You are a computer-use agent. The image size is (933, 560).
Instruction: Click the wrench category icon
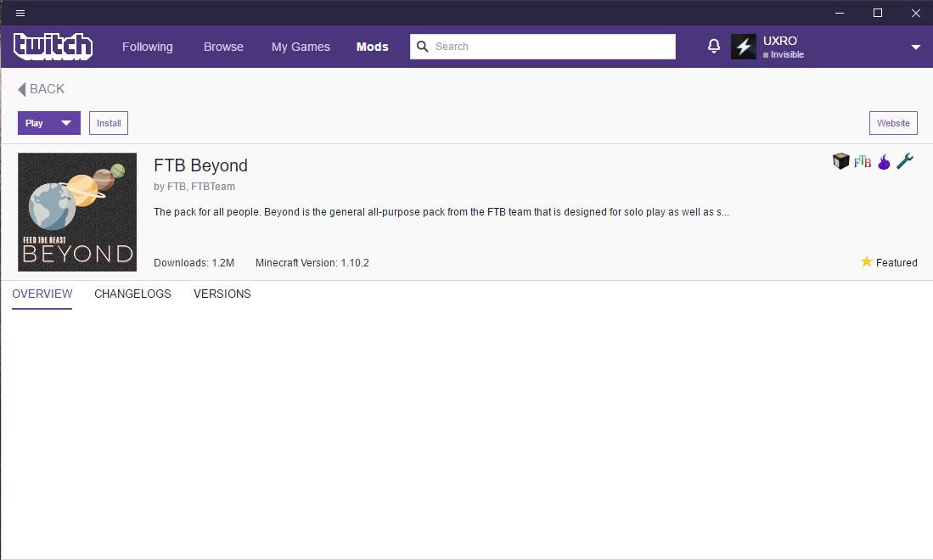pyautogui.click(x=905, y=161)
